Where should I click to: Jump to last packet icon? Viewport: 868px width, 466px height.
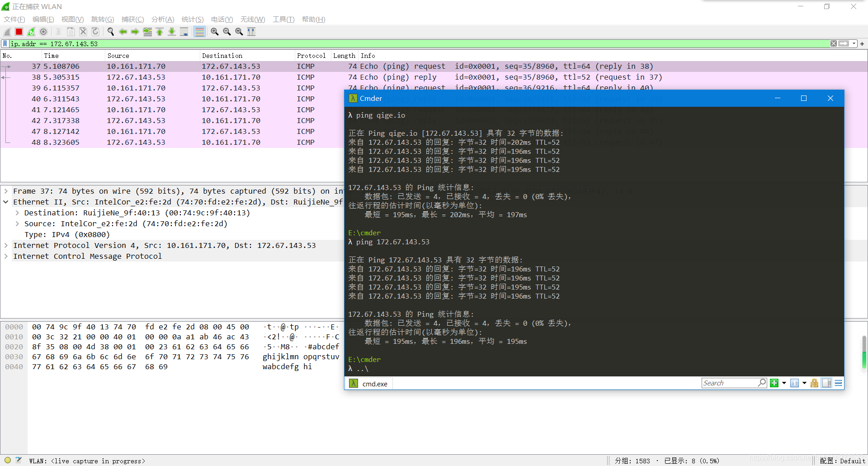coord(172,32)
